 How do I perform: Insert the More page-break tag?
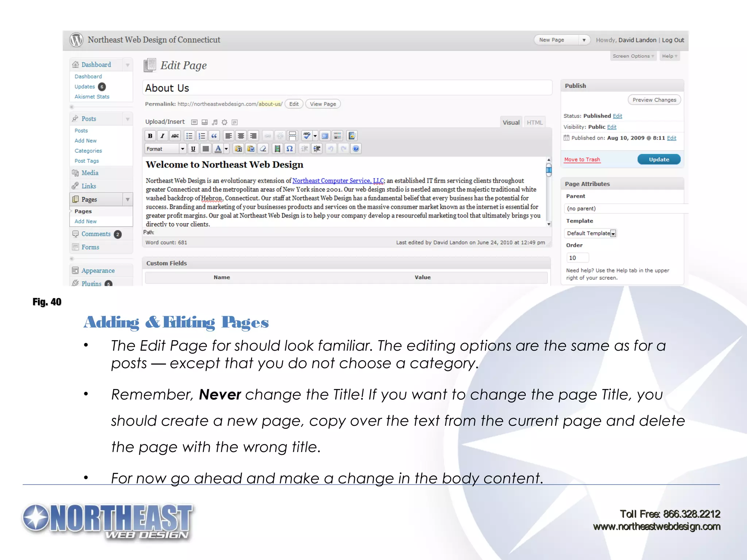click(x=293, y=136)
